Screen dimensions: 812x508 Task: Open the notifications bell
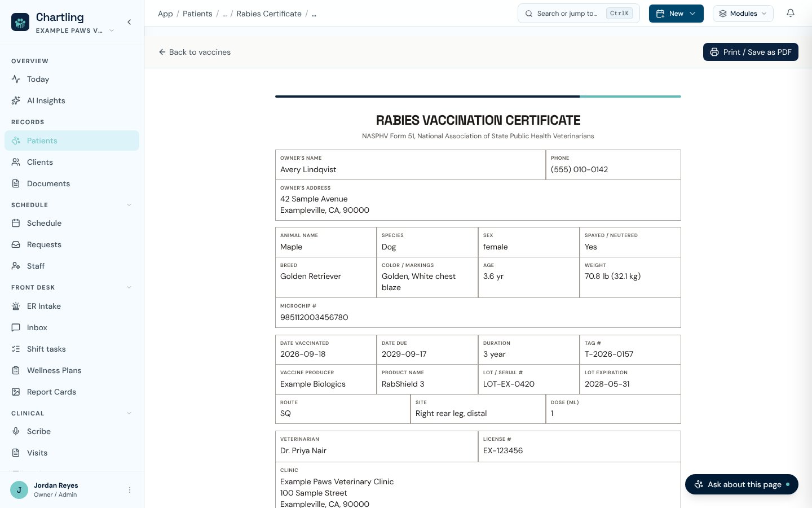[791, 14]
